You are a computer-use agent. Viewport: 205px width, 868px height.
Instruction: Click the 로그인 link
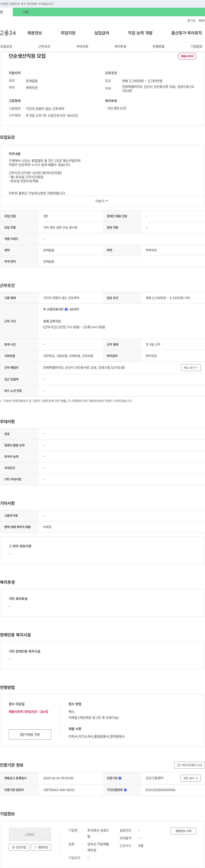click(x=191, y=21)
